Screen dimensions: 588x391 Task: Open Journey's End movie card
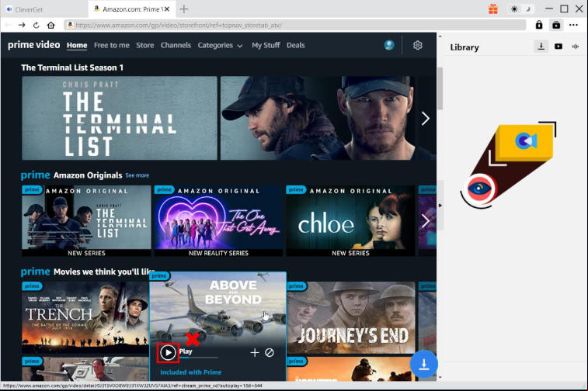coord(351,317)
